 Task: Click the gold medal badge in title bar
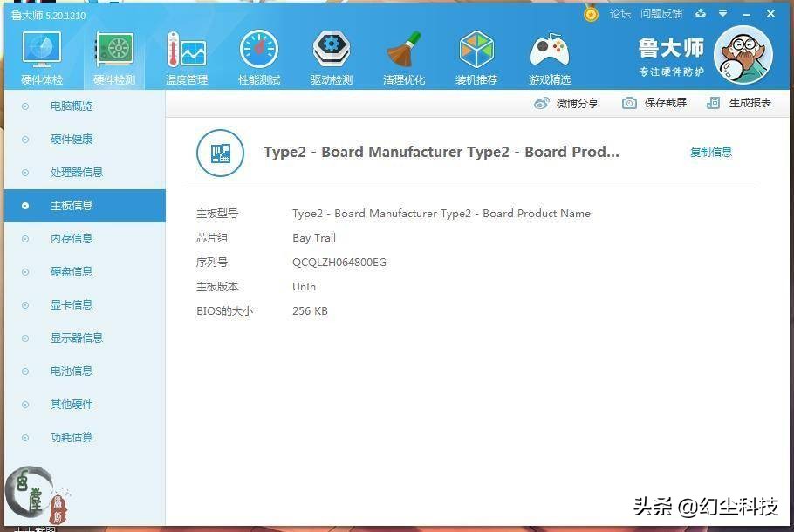click(x=591, y=14)
